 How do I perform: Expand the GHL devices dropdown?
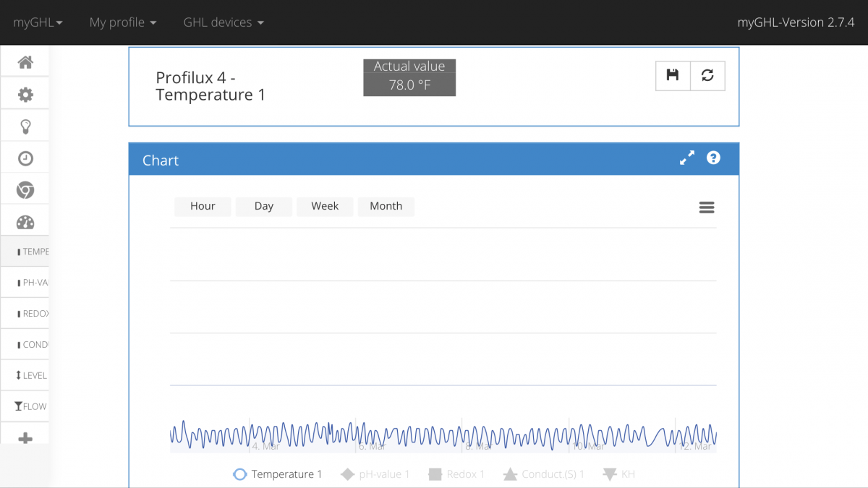pyautogui.click(x=224, y=22)
